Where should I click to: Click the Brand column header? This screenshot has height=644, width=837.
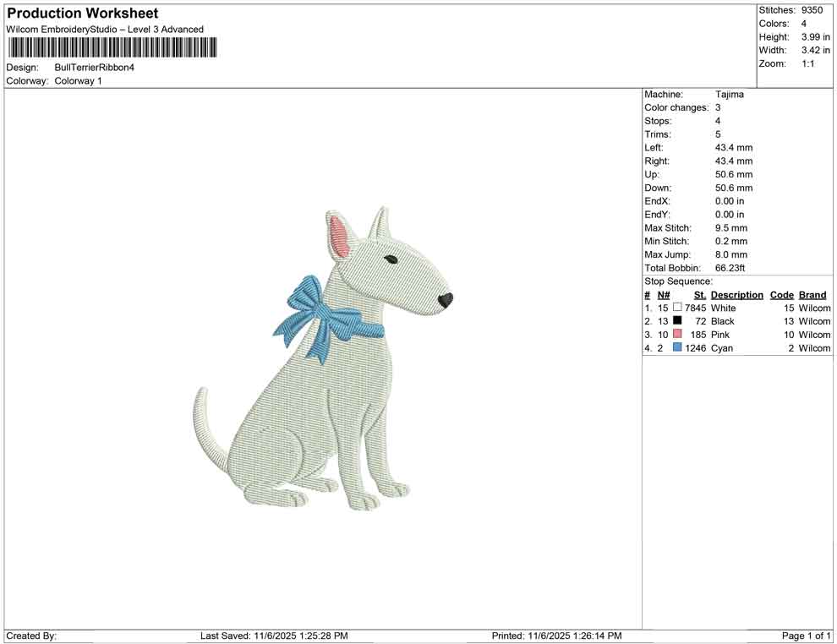click(812, 295)
